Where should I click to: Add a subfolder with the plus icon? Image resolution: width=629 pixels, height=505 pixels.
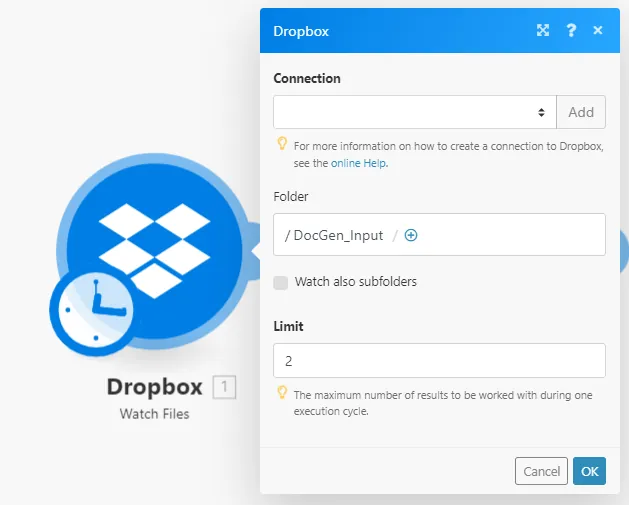pos(411,235)
